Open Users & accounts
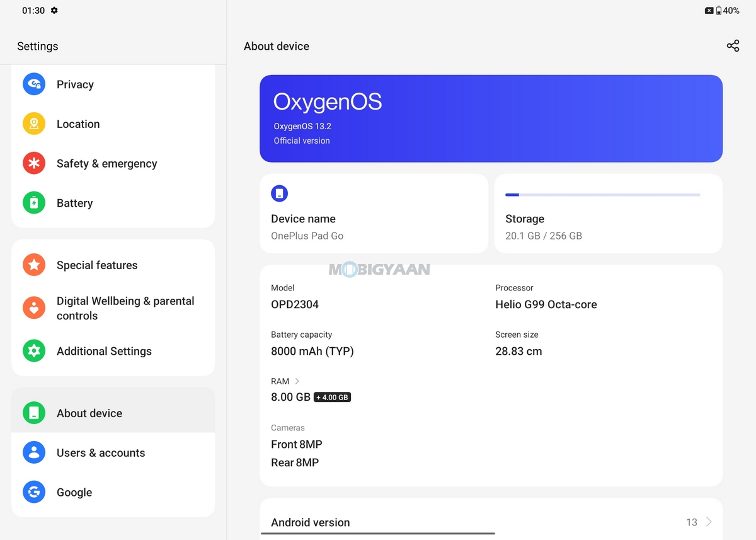 coord(113,452)
